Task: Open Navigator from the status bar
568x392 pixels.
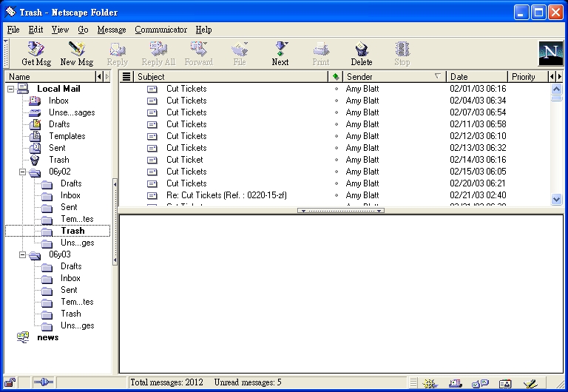Action: tap(431, 383)
